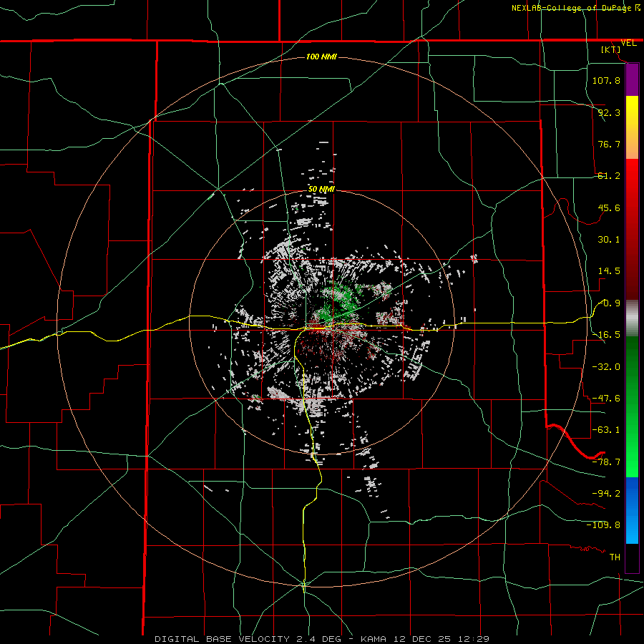Select the -16.5 legend value
This screenshot has height=644, width=644.
coord(606,335)
